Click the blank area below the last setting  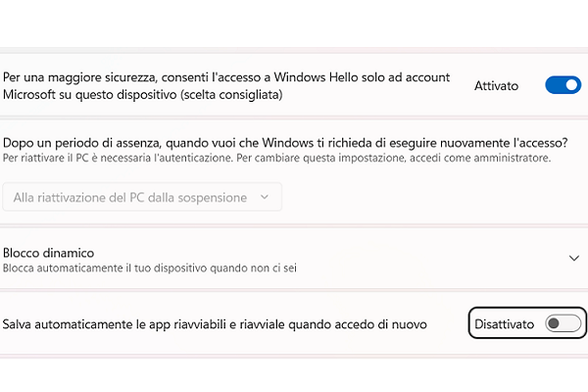[x=294, y=370]
